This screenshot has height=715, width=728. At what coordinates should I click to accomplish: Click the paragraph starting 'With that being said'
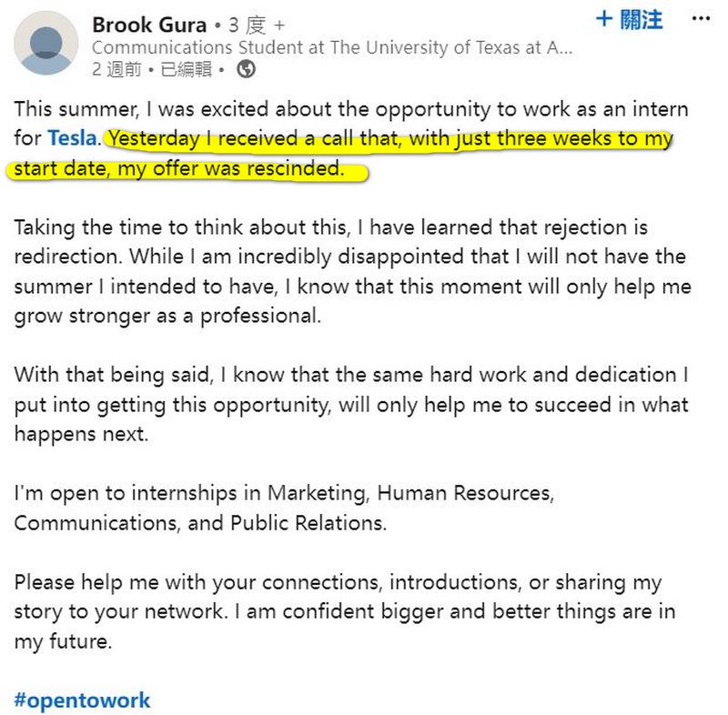pos(351,404)
